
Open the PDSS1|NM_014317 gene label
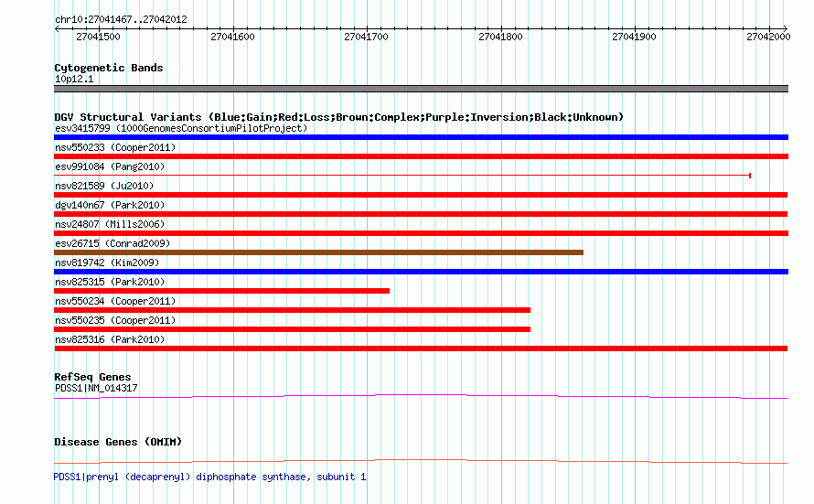coord(96,388)
